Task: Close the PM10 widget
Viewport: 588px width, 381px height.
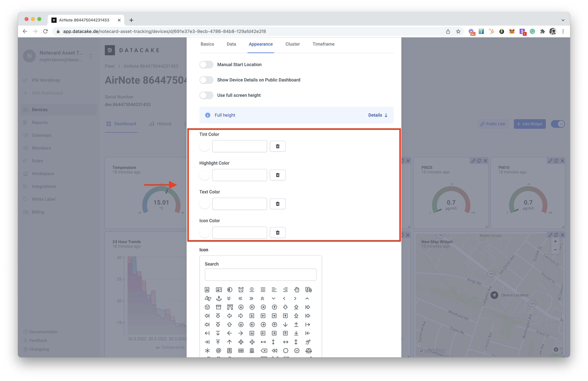Action: click(562, 161)
